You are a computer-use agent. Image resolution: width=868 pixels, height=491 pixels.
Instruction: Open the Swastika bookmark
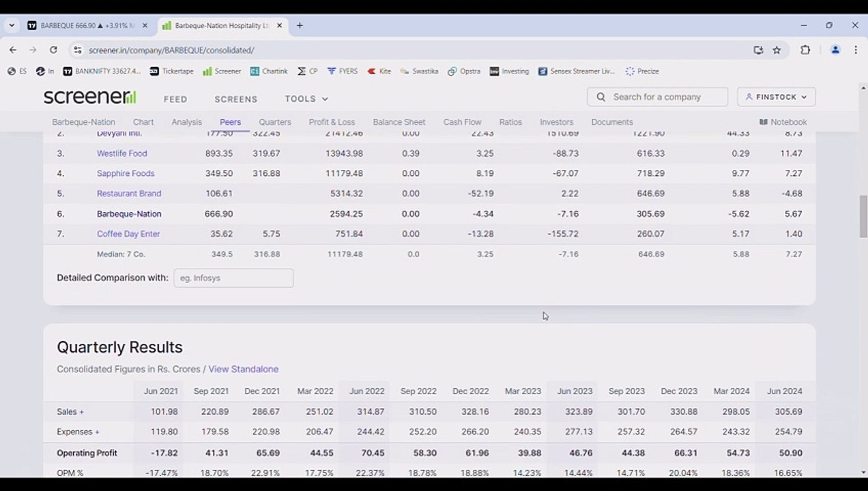[x=419, y=71]
